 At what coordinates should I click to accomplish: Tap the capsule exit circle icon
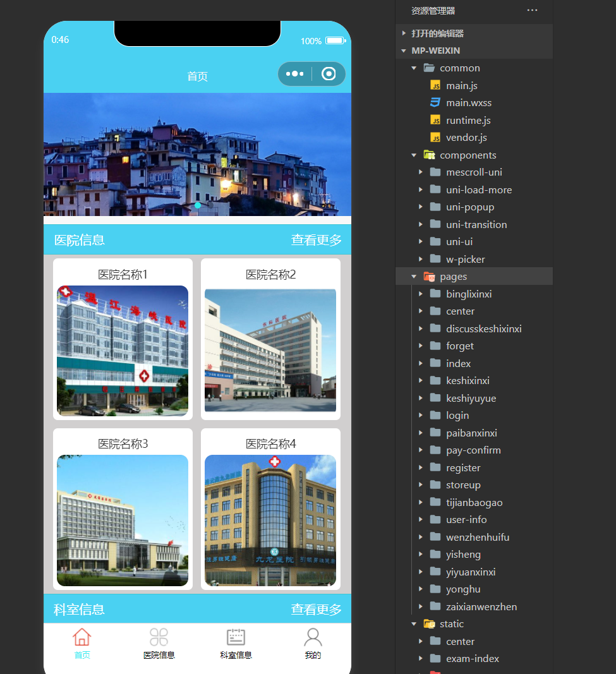(x=329, y=74)
